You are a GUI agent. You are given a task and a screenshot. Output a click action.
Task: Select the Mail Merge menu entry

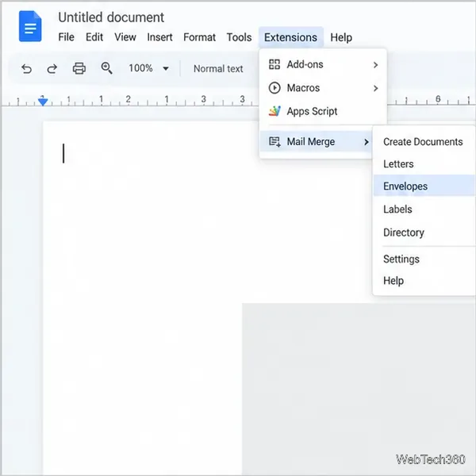point(317,142)
